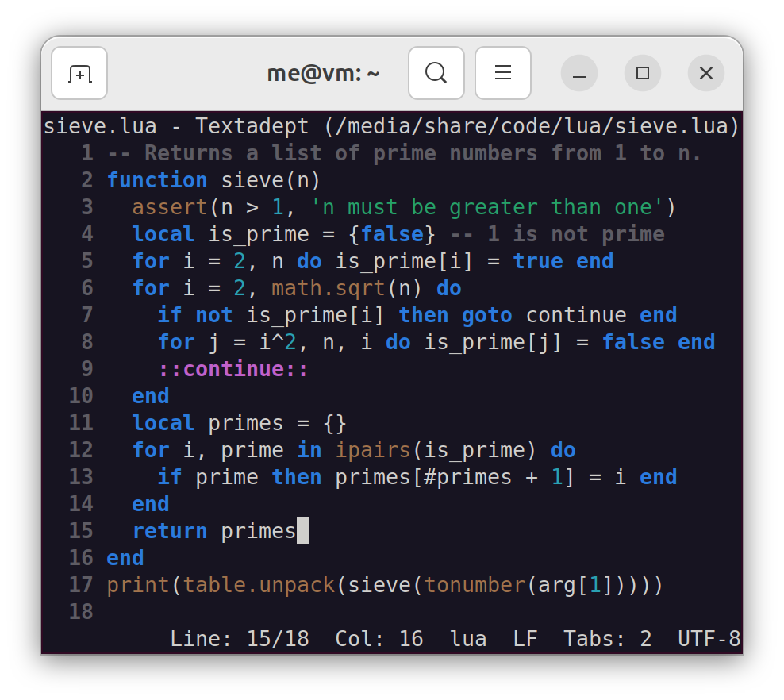784x700 pixels.
Task: Click line number 12 in margin
Action: pyautogui.click(x=81, y=450)
